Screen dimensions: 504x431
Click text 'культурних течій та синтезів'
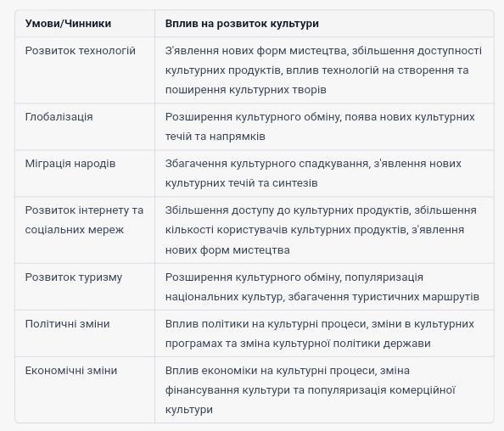(x=241, y=183)
